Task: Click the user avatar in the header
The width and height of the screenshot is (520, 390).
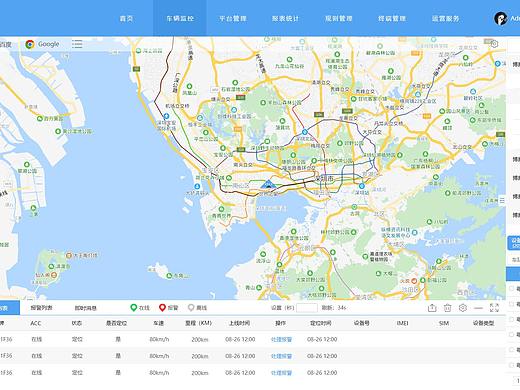Action: pos(500,18)
